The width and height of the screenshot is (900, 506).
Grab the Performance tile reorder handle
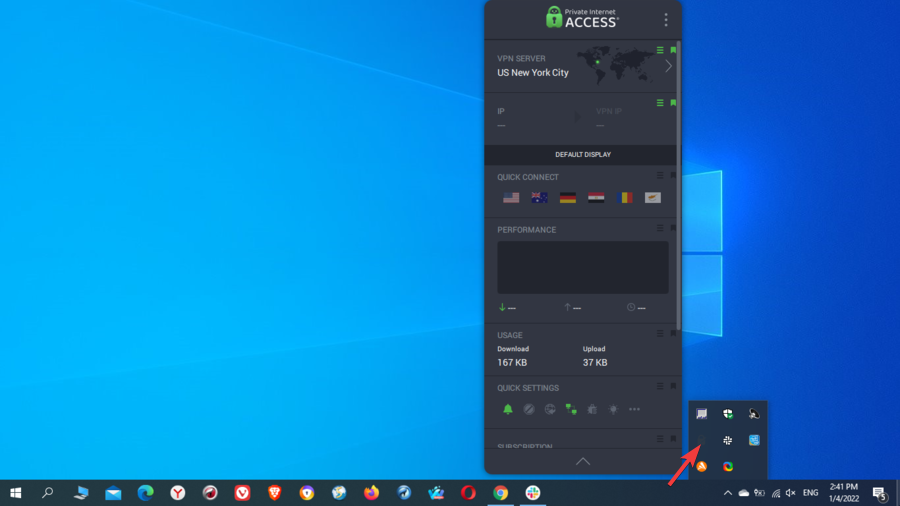[660, 228]
